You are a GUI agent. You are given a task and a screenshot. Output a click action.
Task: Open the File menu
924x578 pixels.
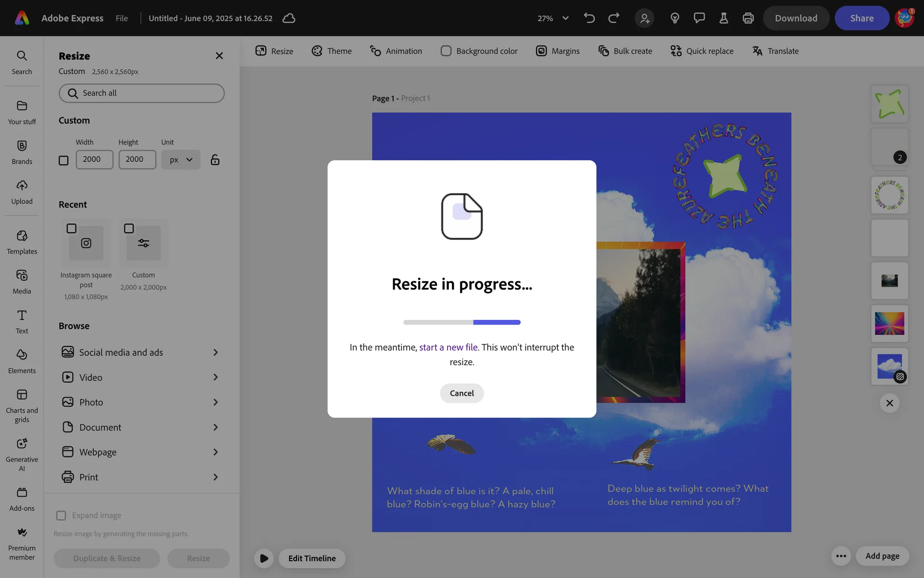(122, 18)
